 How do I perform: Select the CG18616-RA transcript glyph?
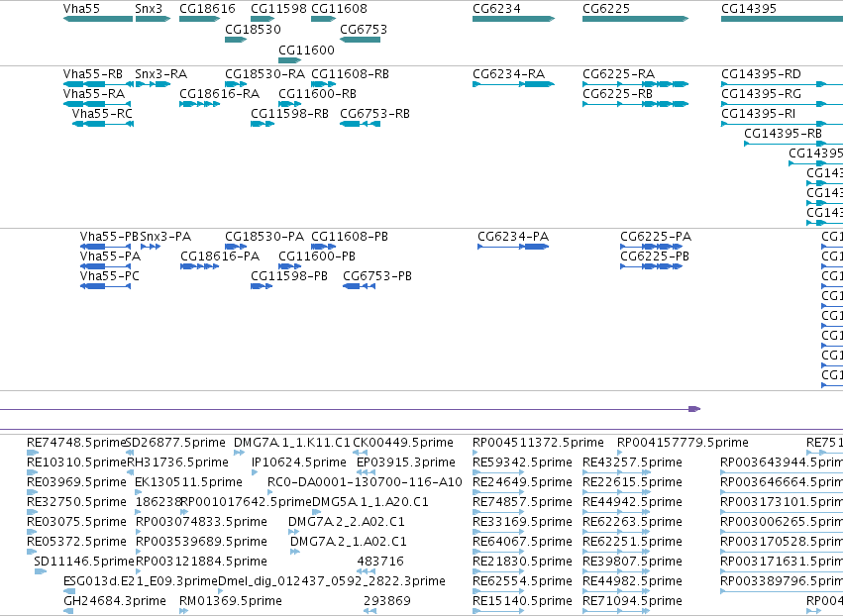pos(199,104)
